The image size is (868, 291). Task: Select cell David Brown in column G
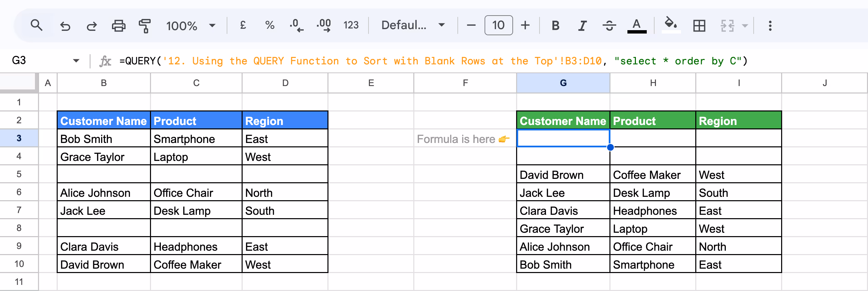pos(563,174)
